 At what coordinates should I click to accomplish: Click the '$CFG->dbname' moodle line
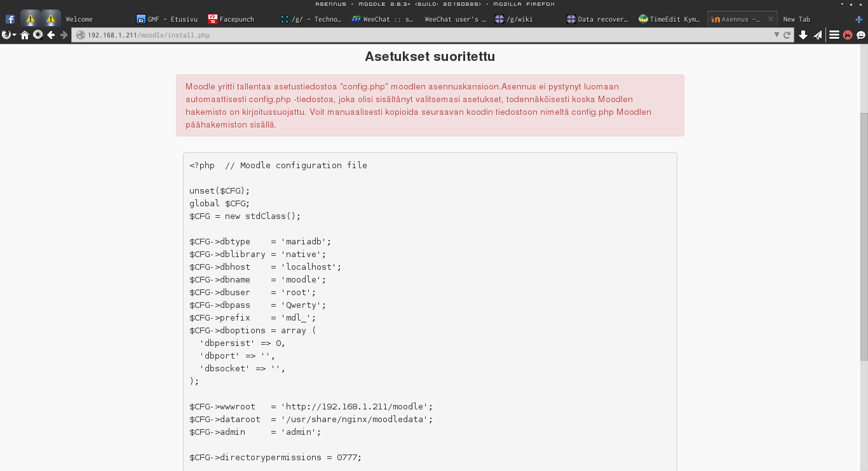(258, 279)
